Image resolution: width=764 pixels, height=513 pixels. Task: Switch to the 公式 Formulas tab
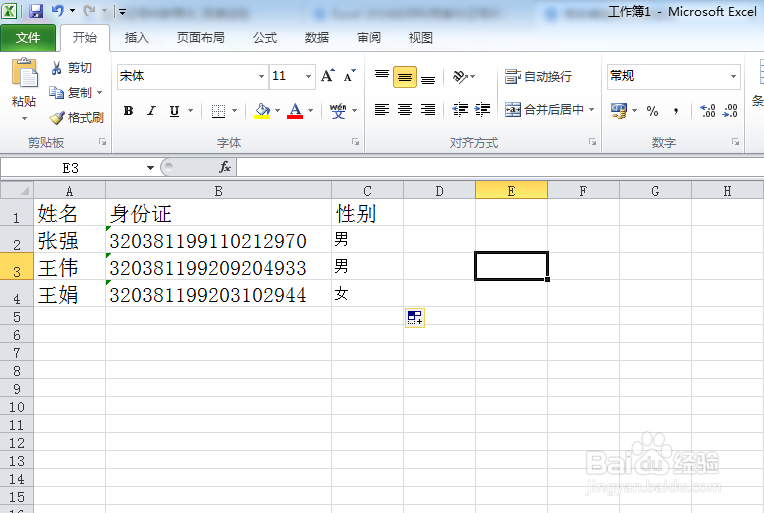click(x=265, y=38)
